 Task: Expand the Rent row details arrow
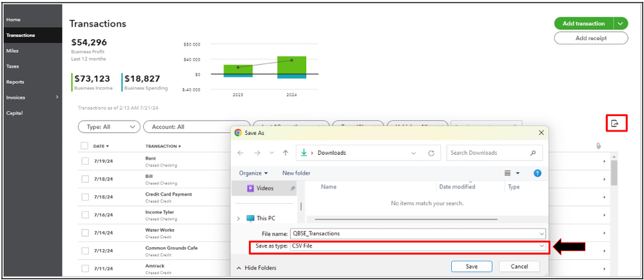604,161
